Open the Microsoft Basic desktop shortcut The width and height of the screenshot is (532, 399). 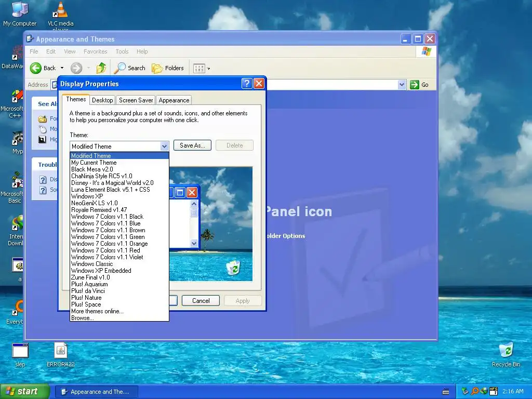coord(14,188)
